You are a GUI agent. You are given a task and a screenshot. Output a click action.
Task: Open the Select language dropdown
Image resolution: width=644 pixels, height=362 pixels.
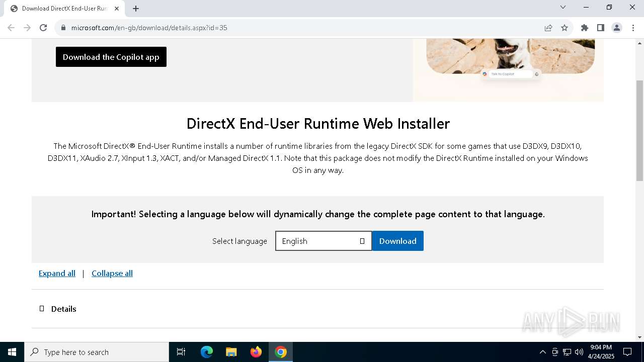(x=324, y=241)
